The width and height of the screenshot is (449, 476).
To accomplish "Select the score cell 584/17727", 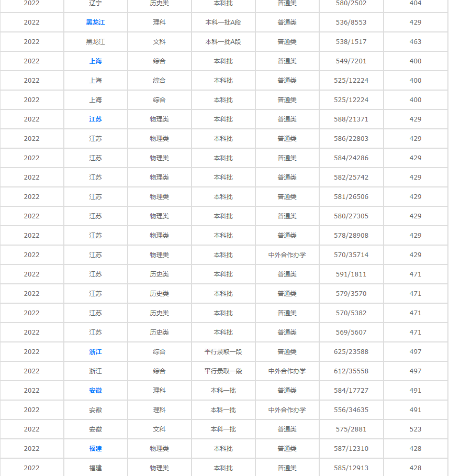I will pos(351,391).
